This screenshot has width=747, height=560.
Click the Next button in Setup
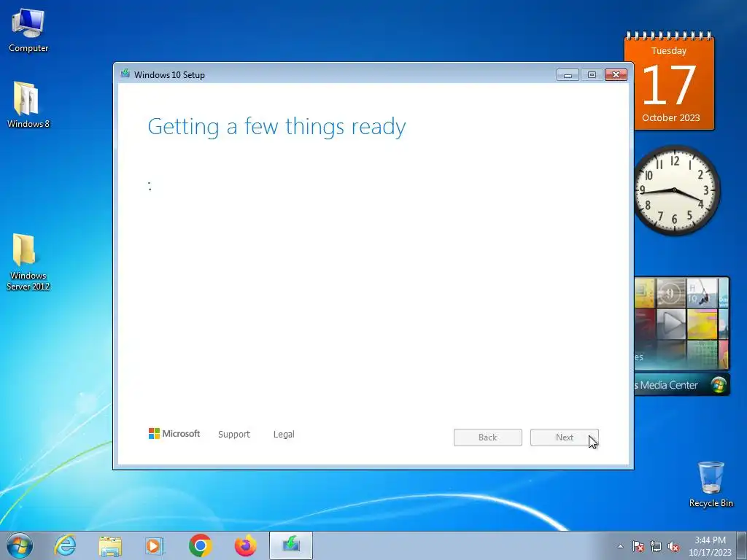565,437
